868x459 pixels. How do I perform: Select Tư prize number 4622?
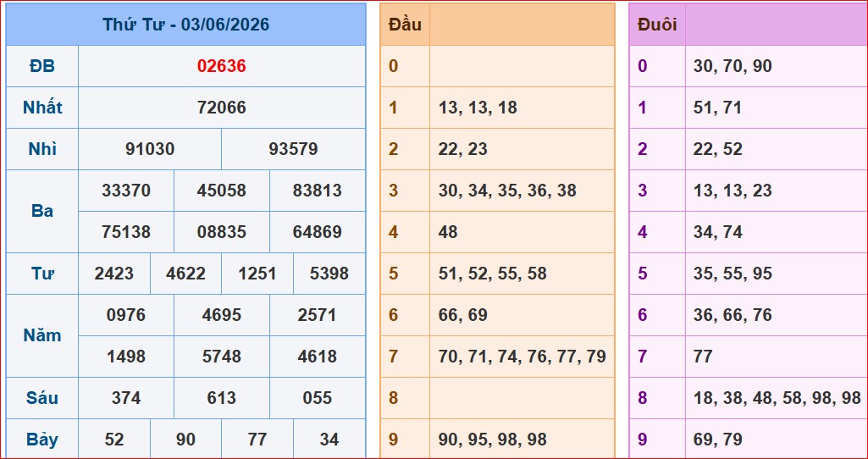[185, 274]
